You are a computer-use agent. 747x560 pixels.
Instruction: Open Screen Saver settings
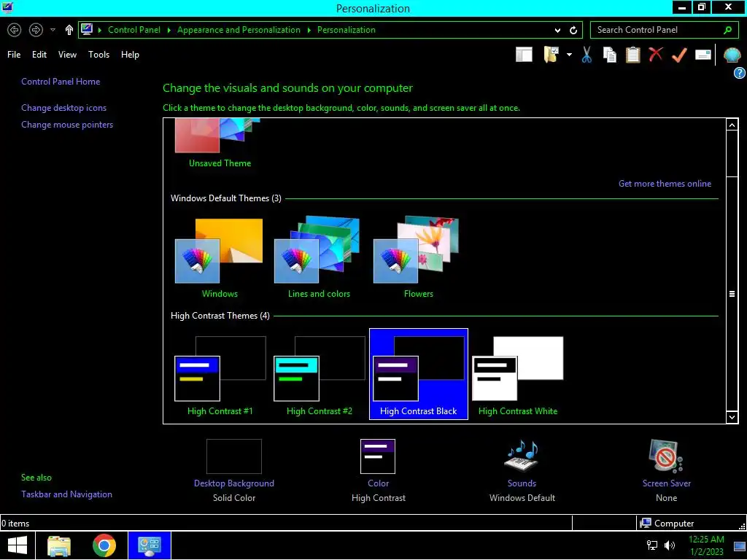(666, 470)
